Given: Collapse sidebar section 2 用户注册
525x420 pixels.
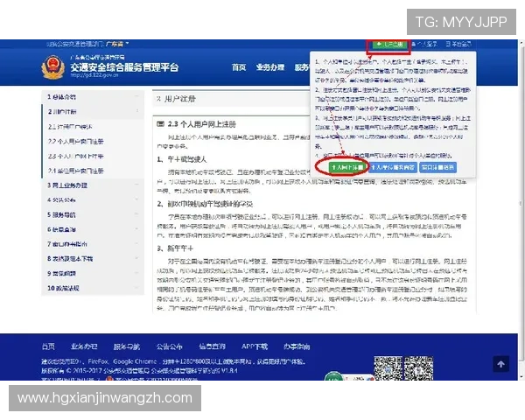Looking at the screenshot, I should pyautogui.click(x=93, y=111).
